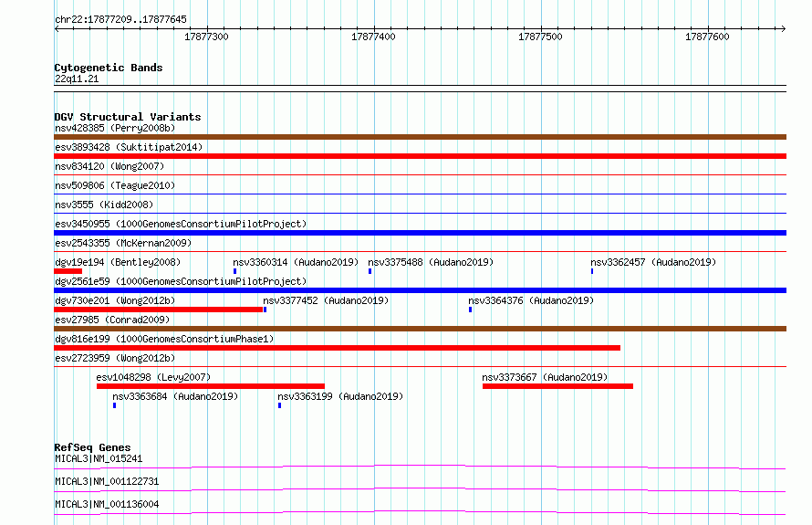
Task: Select nsv509806 (Teague2010) variant label
Action: point(115,185)
